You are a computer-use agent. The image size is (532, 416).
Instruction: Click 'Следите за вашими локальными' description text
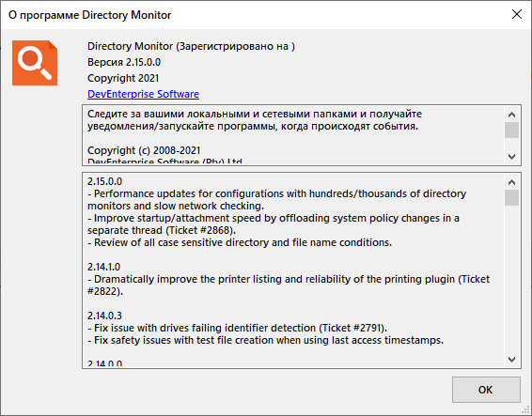(x=255, y=119)
